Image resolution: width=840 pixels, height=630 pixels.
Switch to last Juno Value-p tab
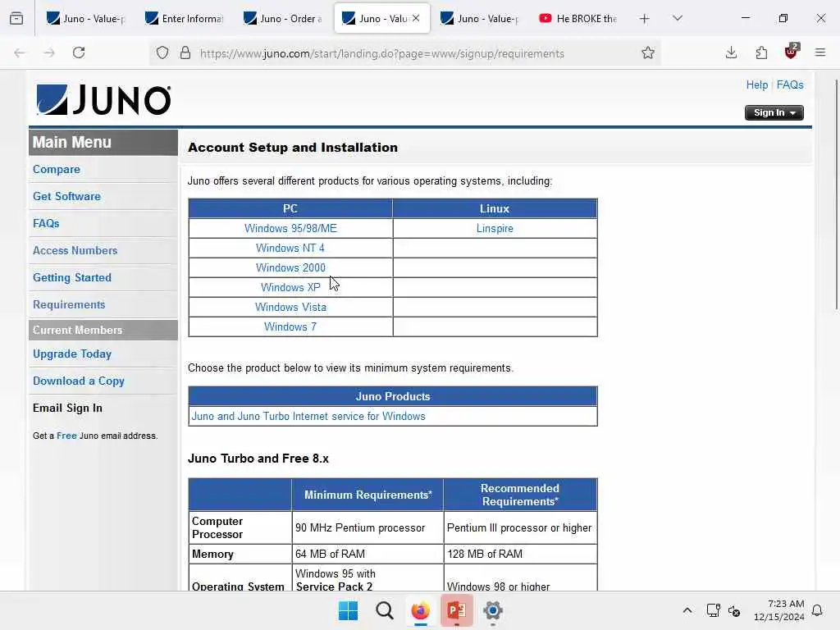tap(480, 19)
